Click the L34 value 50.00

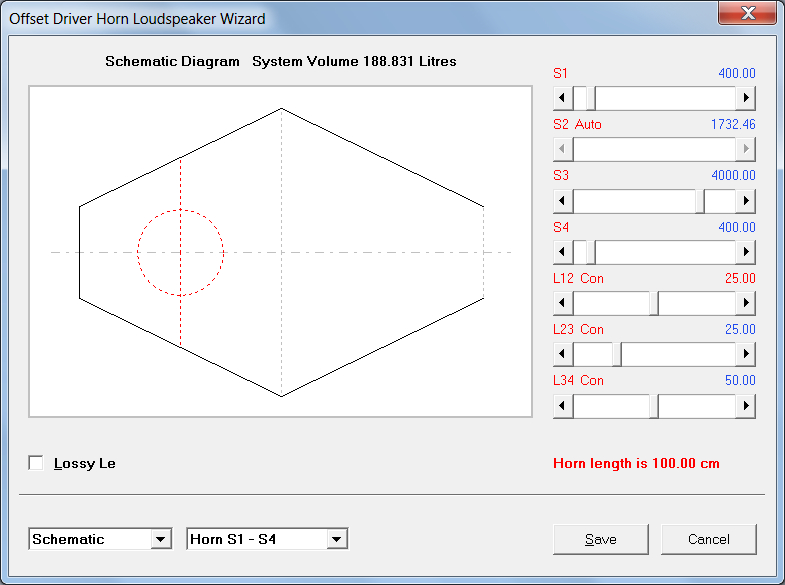(740, 380)
